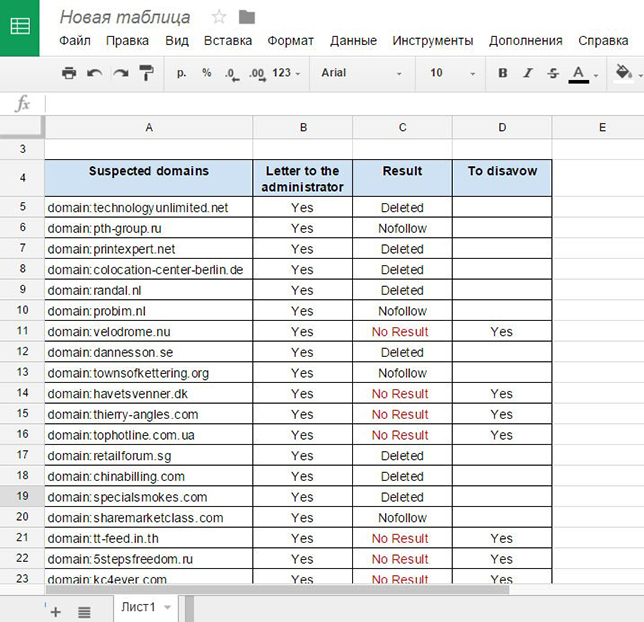644x622 pixels.
Task: Open the Вид menu
Action: 177,40
